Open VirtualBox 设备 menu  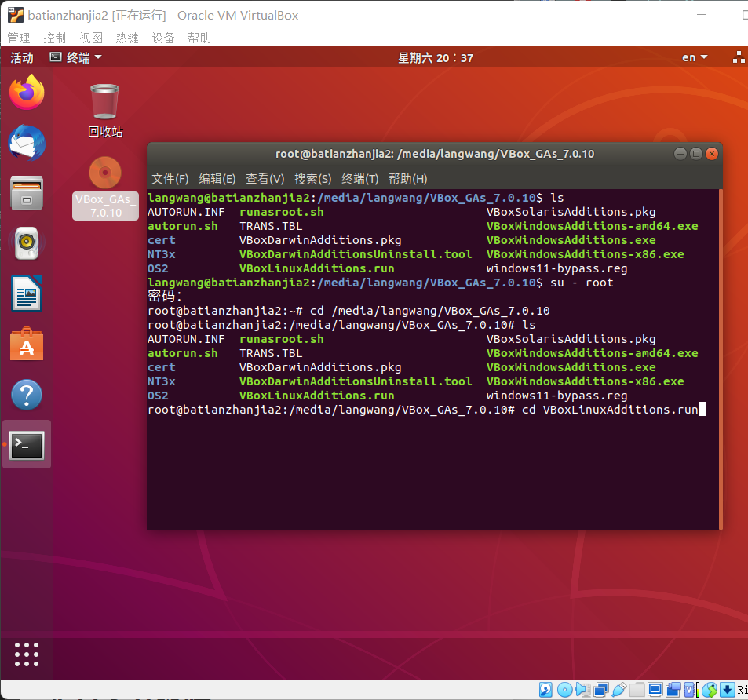pyautogui.click(x=163, y=38)
